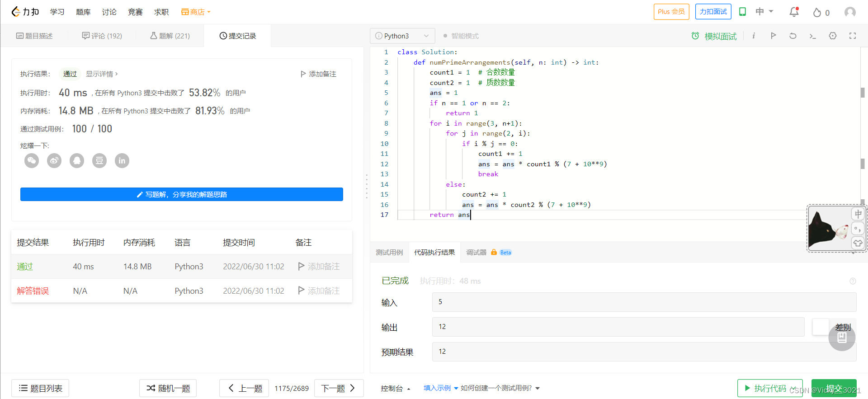Open the 求职 menu
The image size is (868, 399).
pyautogui.click(x=161, y=12)
